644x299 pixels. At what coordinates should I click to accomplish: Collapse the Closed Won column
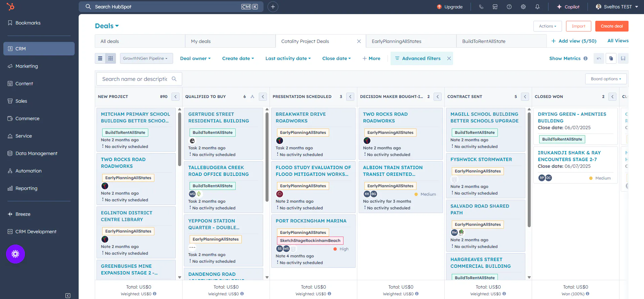(x=612, y=97)
